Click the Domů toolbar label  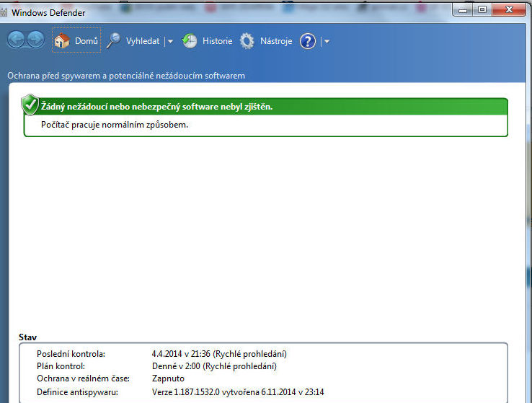(87, 41)
